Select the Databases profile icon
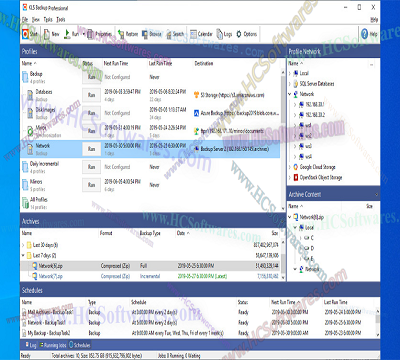Image resolution: width=400 pixels, height=360 pixels. [30, 95]
